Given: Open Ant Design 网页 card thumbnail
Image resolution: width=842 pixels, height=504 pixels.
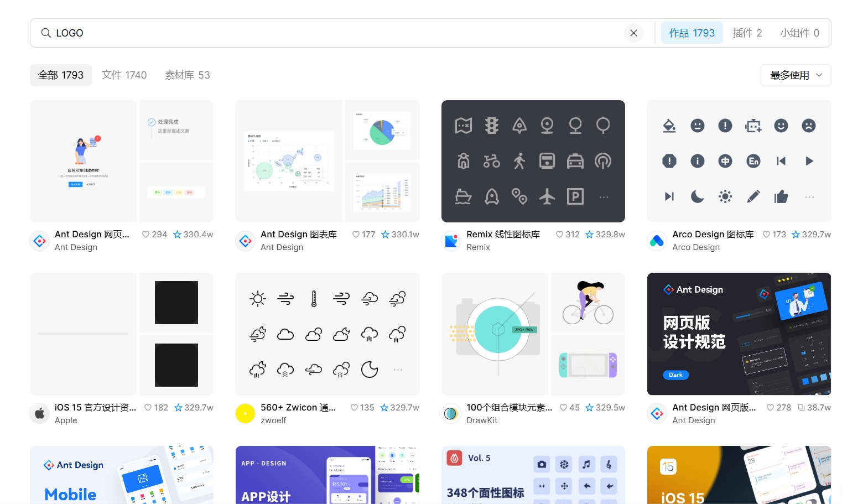Looking at the screenshot, I should click(x=122, y=161).
